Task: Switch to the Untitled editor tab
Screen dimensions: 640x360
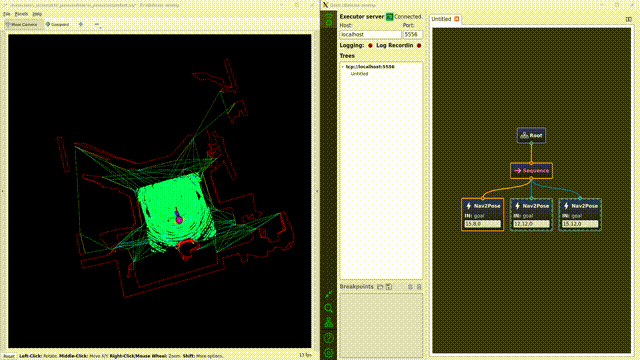Action: [x=441, y=19]
